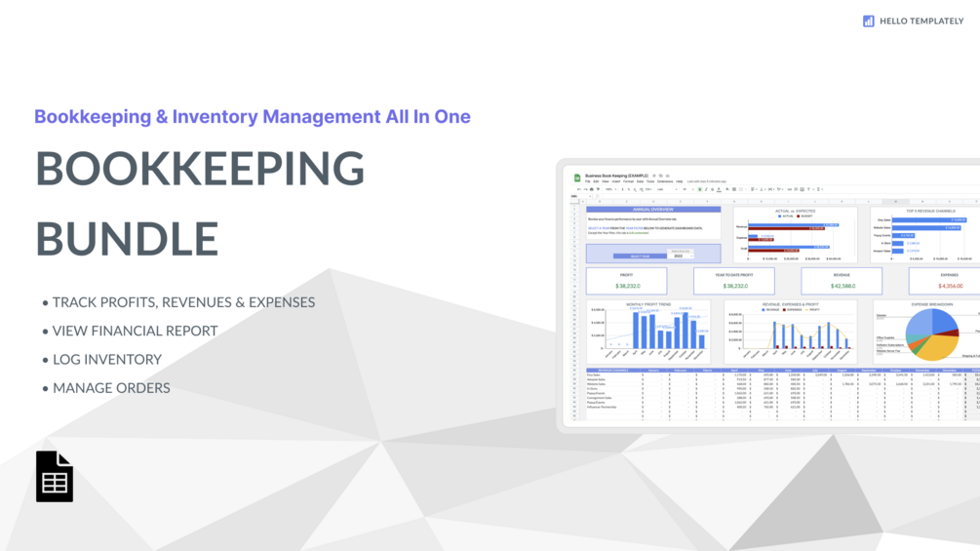Image resolution: width=980 pixels, height=551 pixels.
Task: Click the Create filter toolbar icon
Action: [x=808, y=189]
